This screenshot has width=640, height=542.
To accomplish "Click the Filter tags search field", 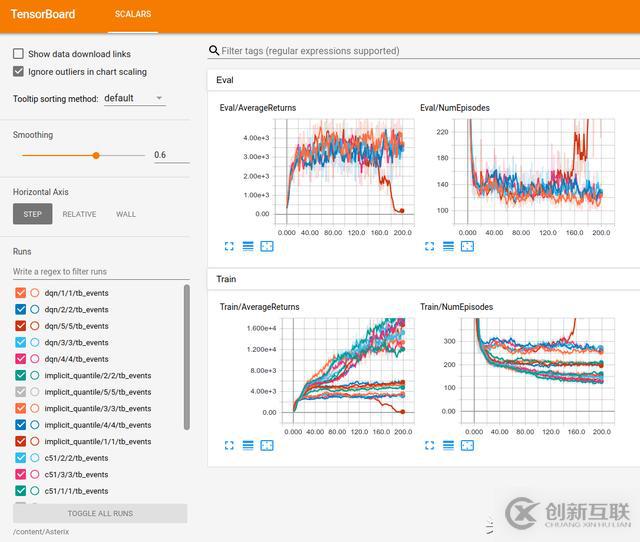I will pos(424,51).
